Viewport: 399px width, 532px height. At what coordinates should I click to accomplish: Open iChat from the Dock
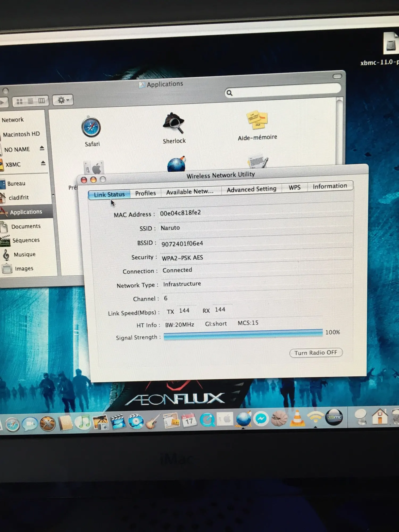30,423
